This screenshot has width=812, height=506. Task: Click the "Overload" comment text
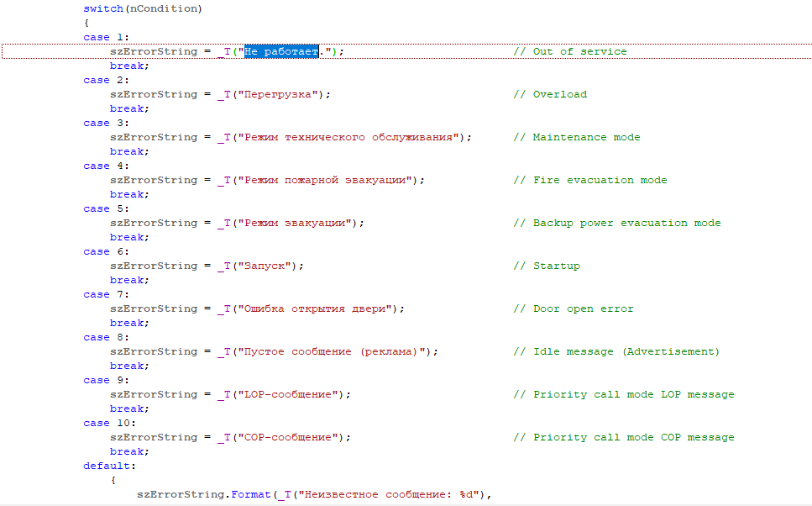pos(559,95)
